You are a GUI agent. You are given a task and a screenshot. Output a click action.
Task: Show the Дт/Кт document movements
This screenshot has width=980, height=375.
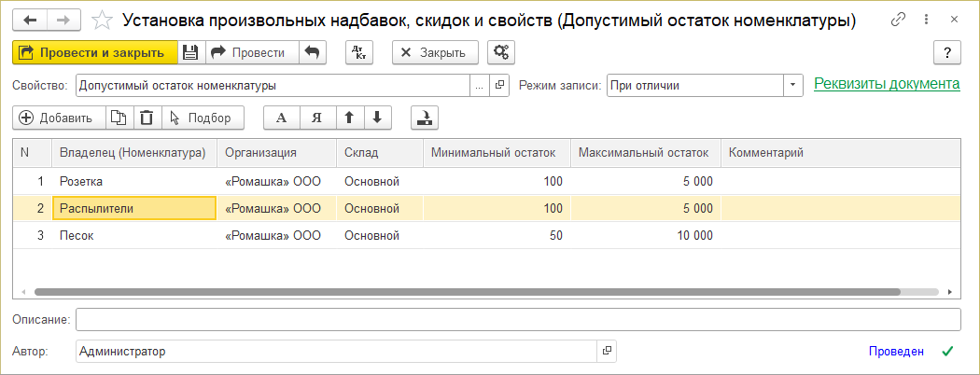358,52
